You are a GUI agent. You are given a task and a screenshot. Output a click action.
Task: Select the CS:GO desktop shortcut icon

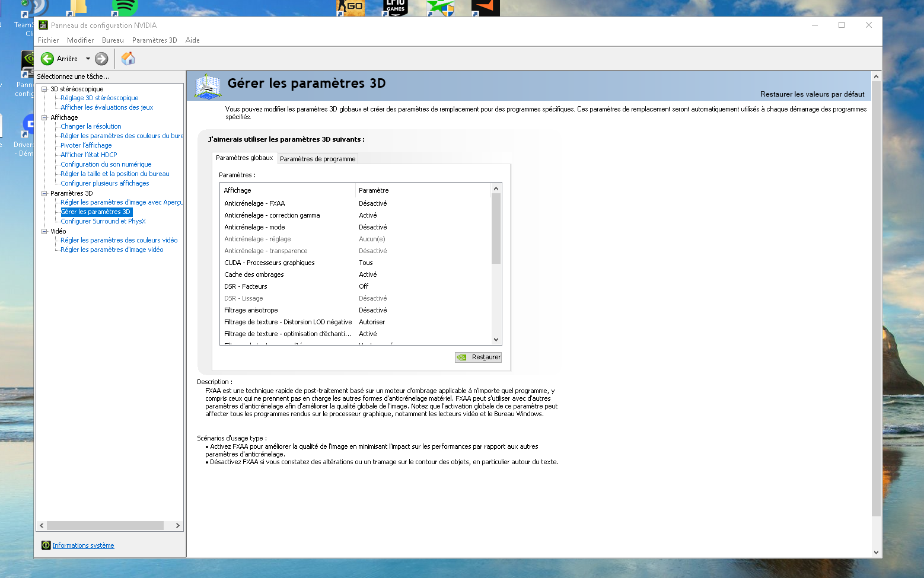351,8
